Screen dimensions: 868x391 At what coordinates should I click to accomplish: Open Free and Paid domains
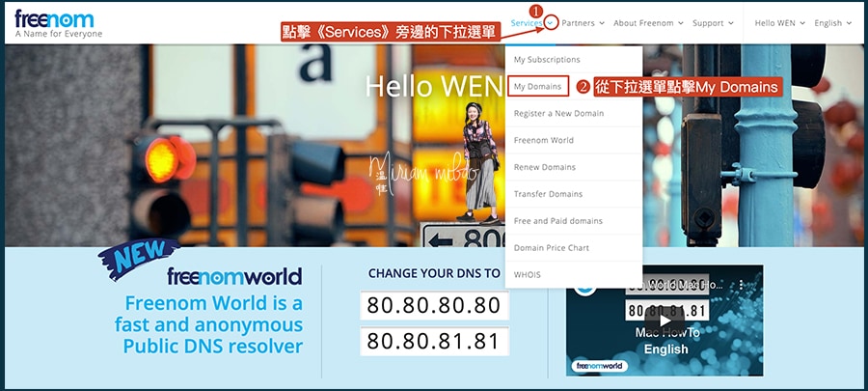tap(574, 220)
